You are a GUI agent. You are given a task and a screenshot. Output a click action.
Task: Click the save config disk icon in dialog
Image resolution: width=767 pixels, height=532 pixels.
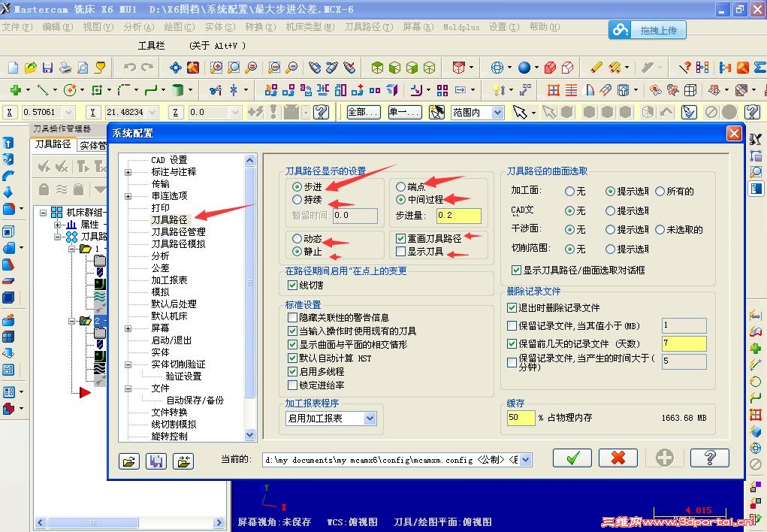(x=156, y=461)
